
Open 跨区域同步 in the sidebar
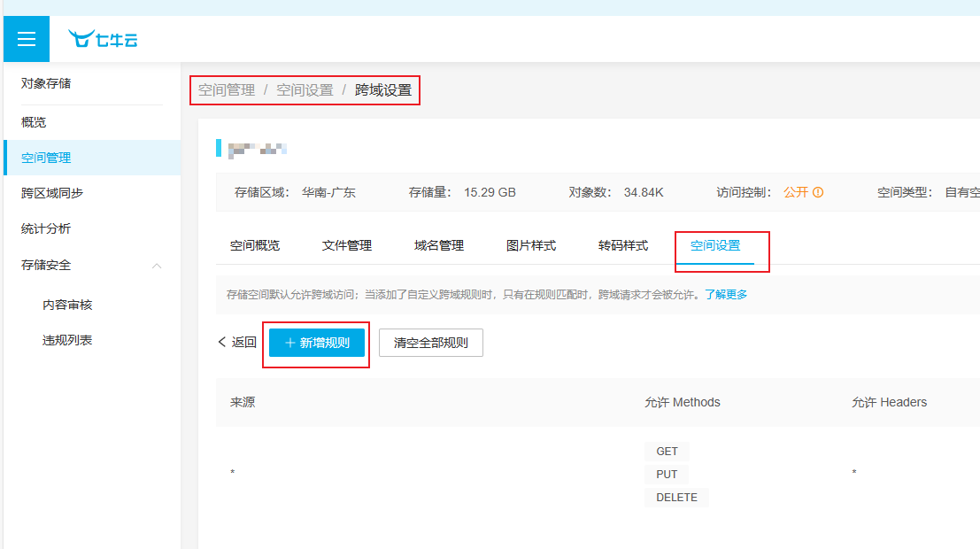[52, 193]
